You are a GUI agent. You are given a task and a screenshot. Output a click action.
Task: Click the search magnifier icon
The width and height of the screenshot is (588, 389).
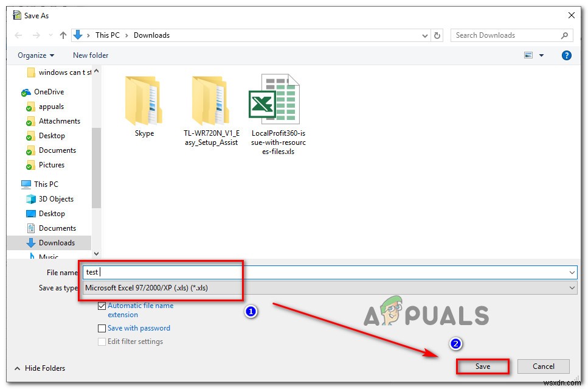tap(564, 35)
